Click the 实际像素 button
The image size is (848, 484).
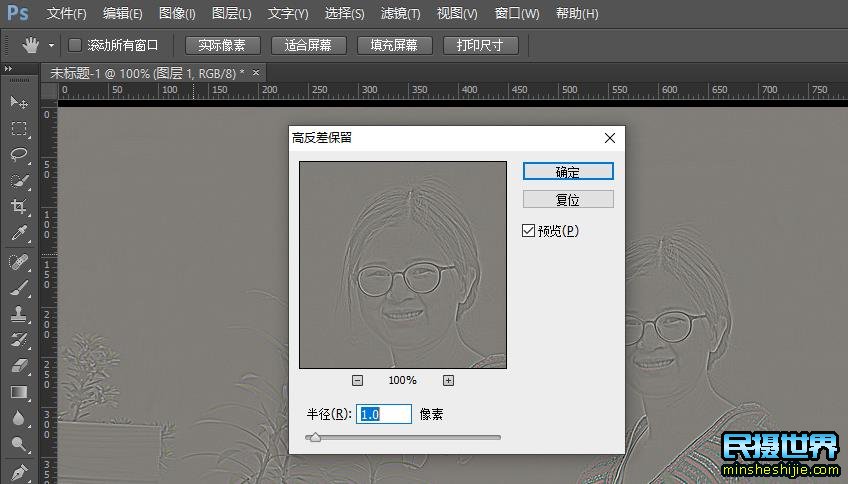coord(222,45)
